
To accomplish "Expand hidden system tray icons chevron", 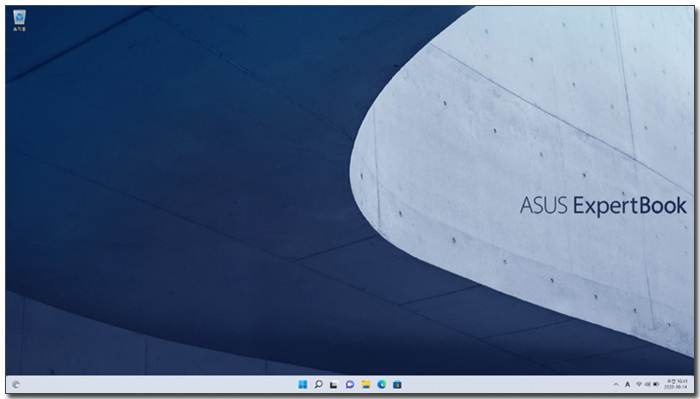I will coord(616,384).
